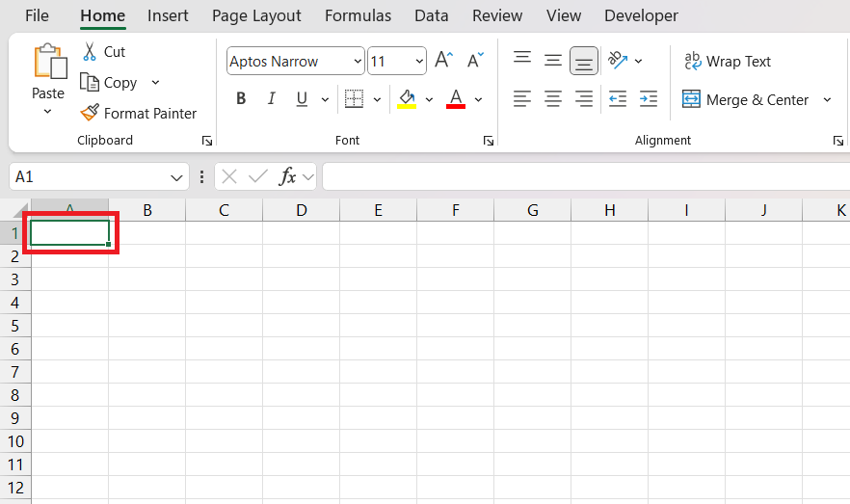Click the Copy icon
850x504 pixels.
tap(90, 82)
